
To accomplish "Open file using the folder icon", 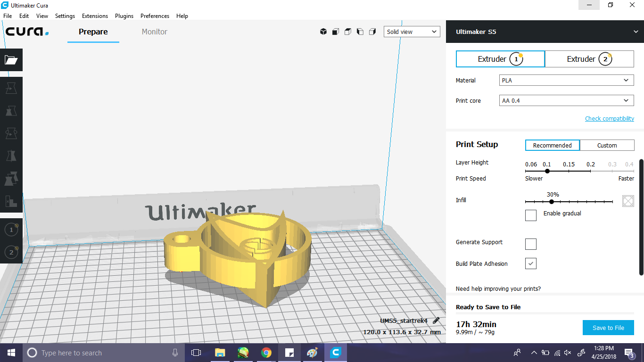I will coord(11,60).
